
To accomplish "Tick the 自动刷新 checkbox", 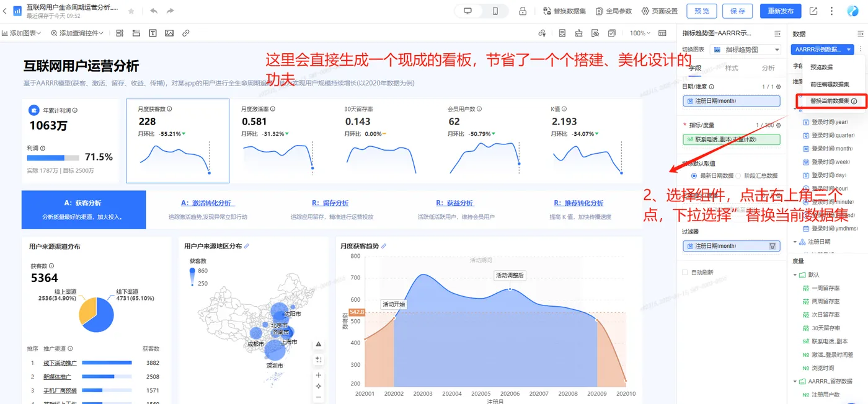I will [685, 272].
